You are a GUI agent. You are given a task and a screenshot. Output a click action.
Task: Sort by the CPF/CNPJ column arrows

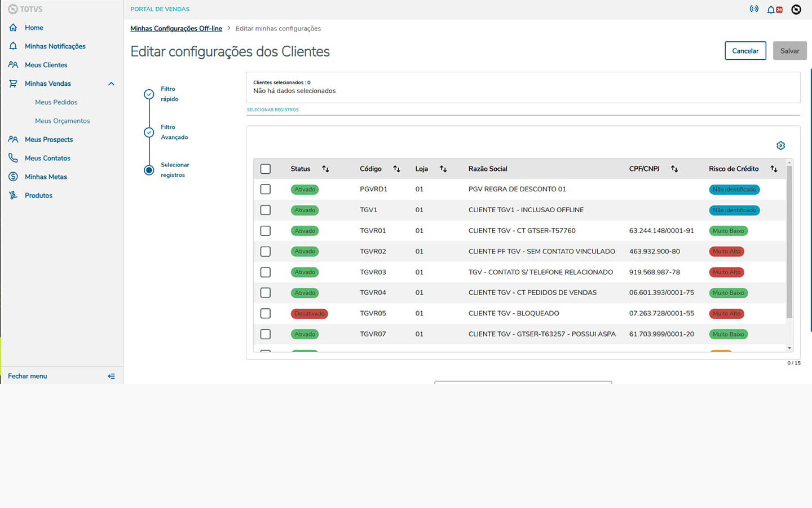[x=674, y=169]
